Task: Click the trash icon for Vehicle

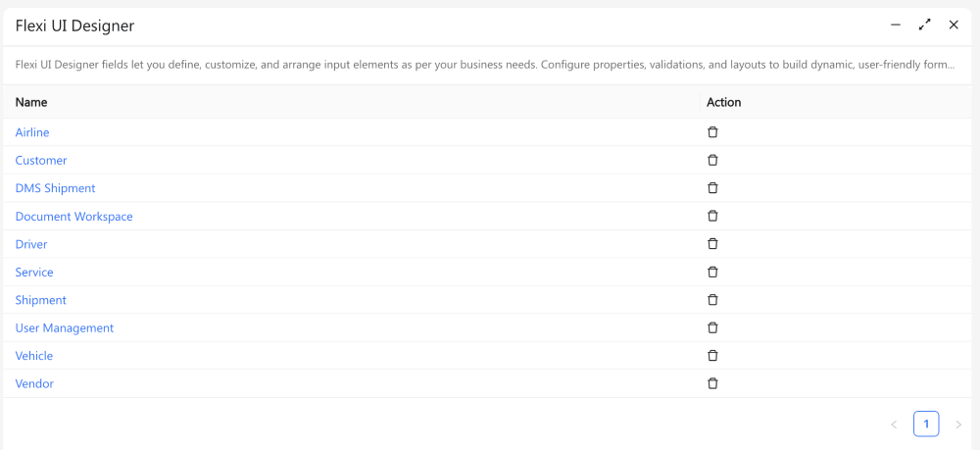Action: pos(712,356)
